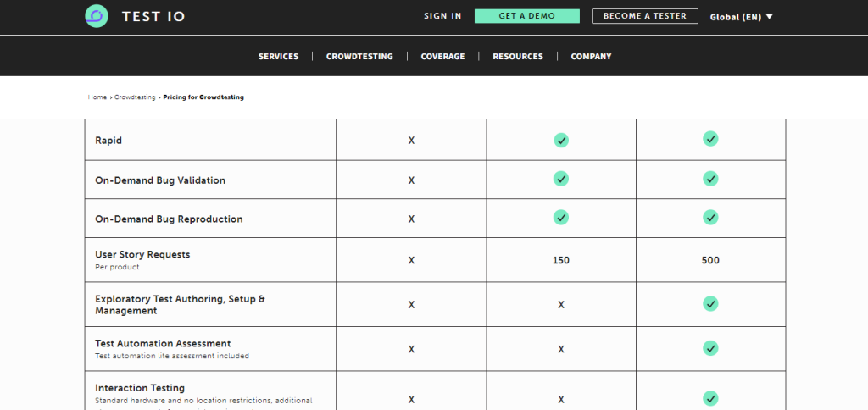
Task: Click Exploratory Test Authoring first-column X mark
Action: 411,305
